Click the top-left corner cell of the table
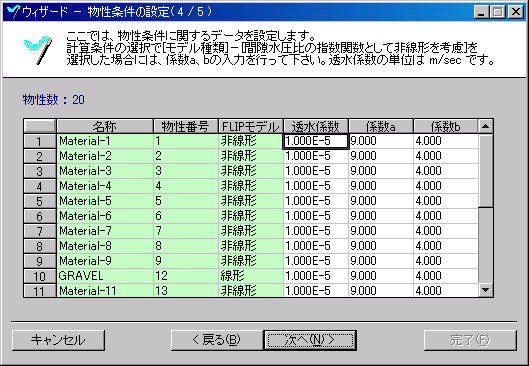Image resolution: width=529 pixels, height=366 pixels. coord(39,126)
